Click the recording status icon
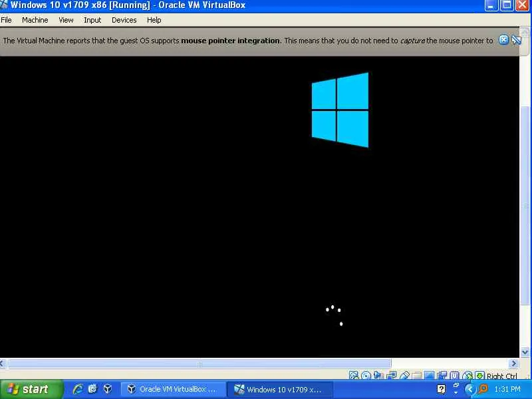532x399 pixels. pyautogui.click(x=442, y=376)
